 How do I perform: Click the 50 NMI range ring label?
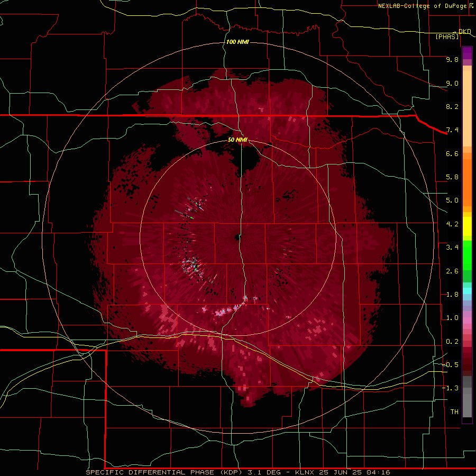point(237,140)
